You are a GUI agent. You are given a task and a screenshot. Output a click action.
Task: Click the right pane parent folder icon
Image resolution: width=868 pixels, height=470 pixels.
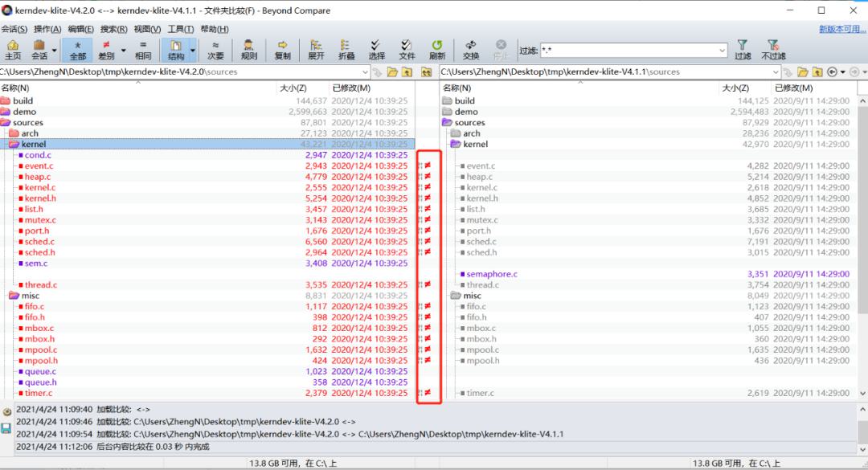817,72
